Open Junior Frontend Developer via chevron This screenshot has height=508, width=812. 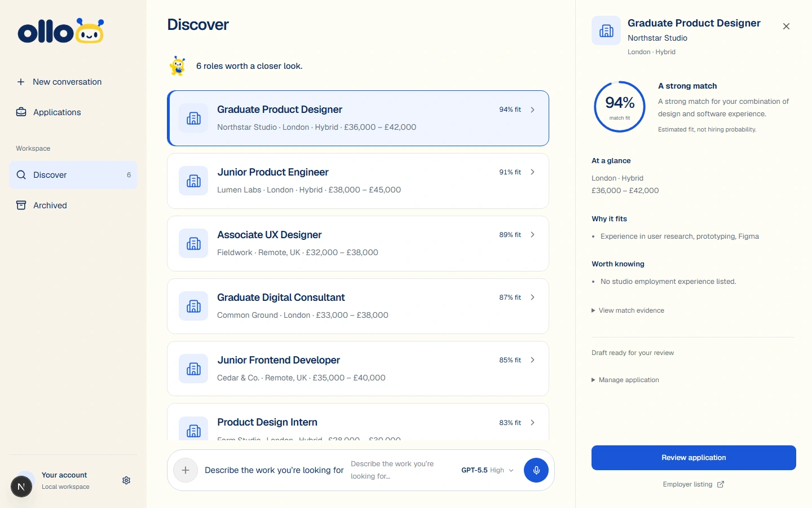(x=532, y=360)
